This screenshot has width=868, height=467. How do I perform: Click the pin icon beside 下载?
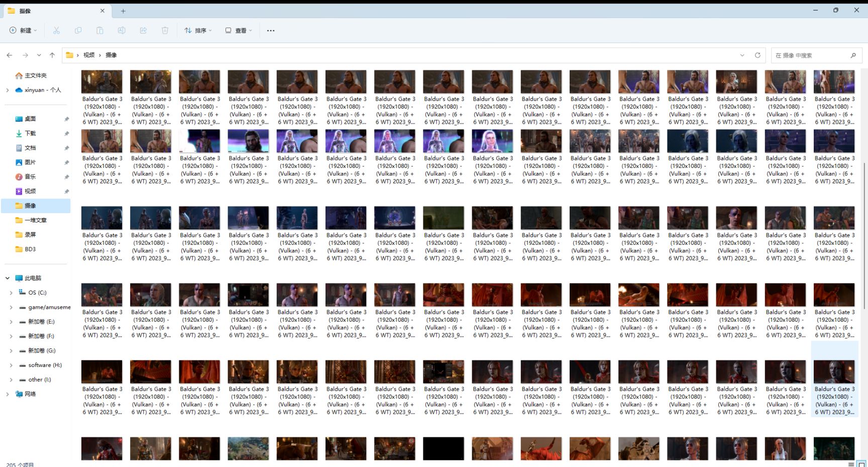66,134
